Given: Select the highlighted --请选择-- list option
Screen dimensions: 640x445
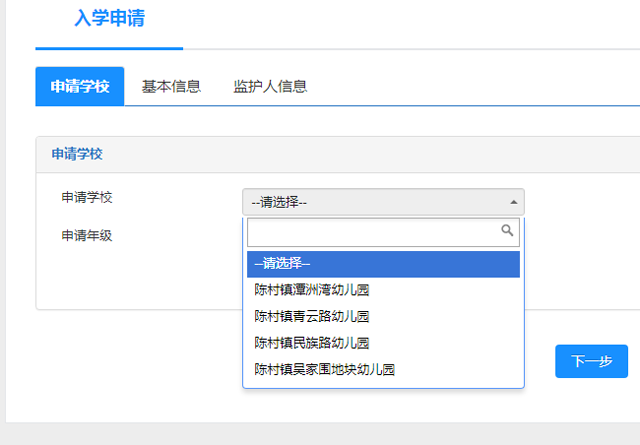Looking at the screenshot, I should pos(383,264).
